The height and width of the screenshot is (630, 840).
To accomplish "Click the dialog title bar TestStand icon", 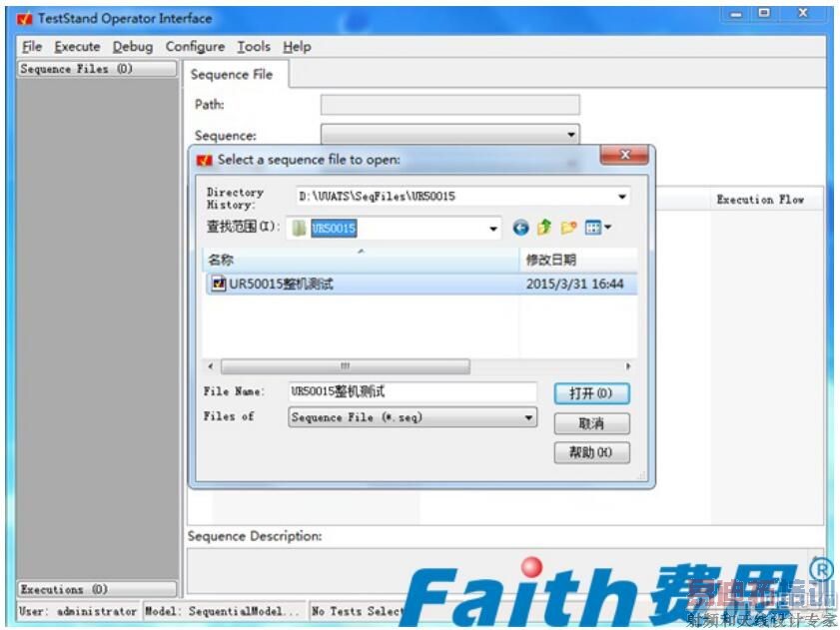I will coord(205,160).
